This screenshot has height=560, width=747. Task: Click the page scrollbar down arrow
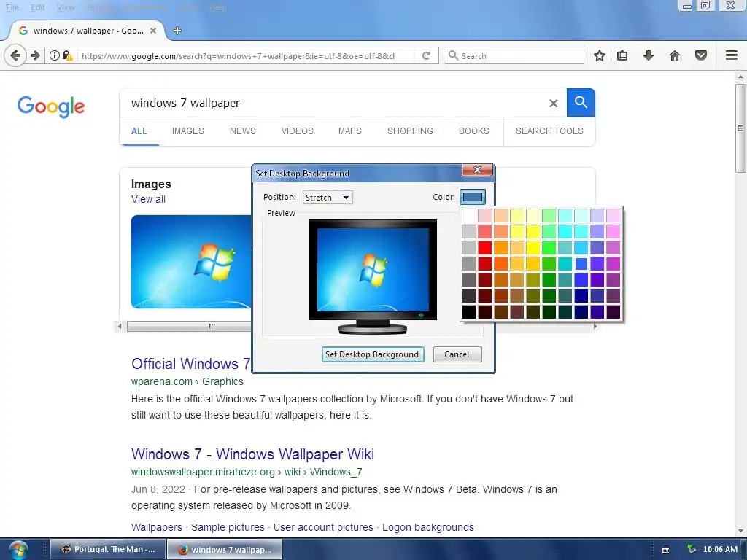point(740,531)
